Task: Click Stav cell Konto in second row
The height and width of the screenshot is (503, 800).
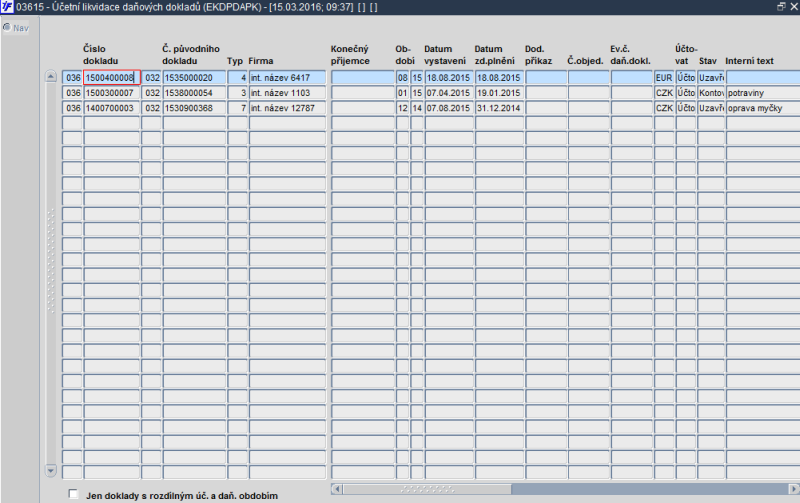Action: click(x=711, y=93)
